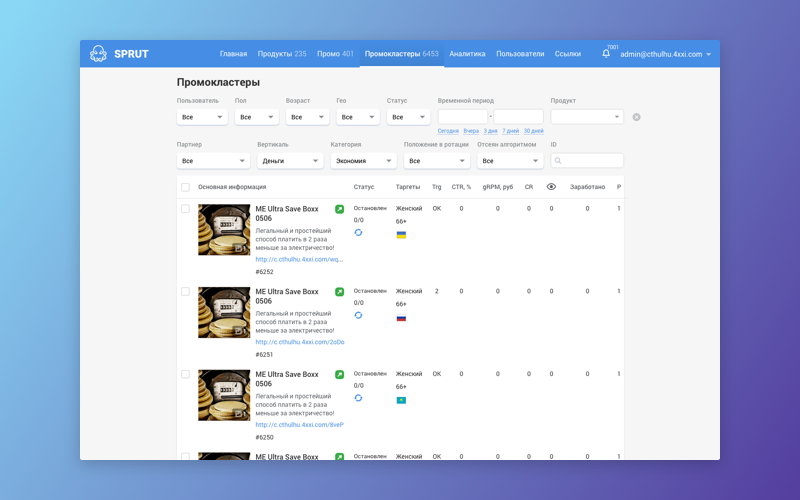Tick the select-all checkbox in the table header

185,187
